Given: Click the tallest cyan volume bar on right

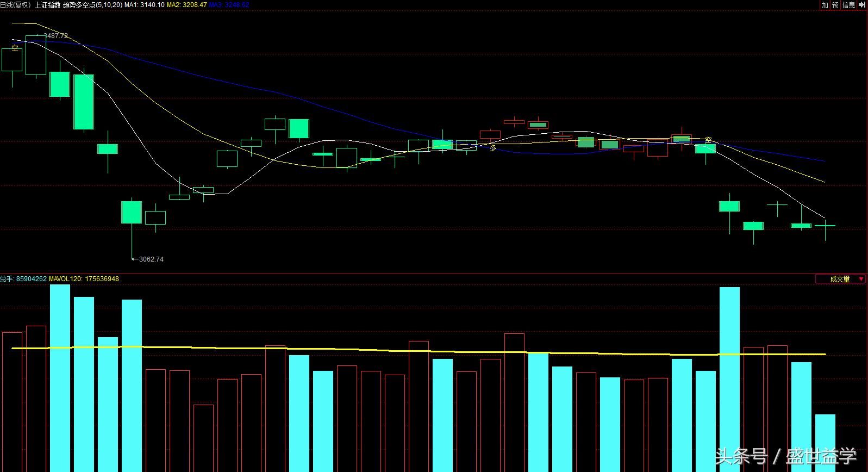Looking at the screenshot, I should pyautogui.click(x=729, y=379).
